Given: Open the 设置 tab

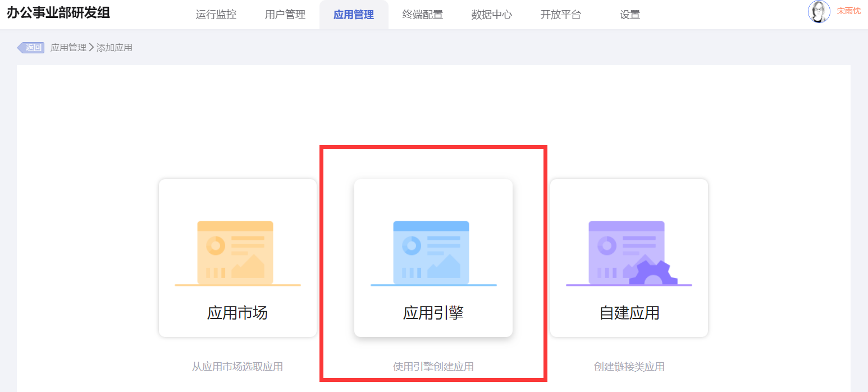Looking at the screenshot, I should (x=630, y=15).
